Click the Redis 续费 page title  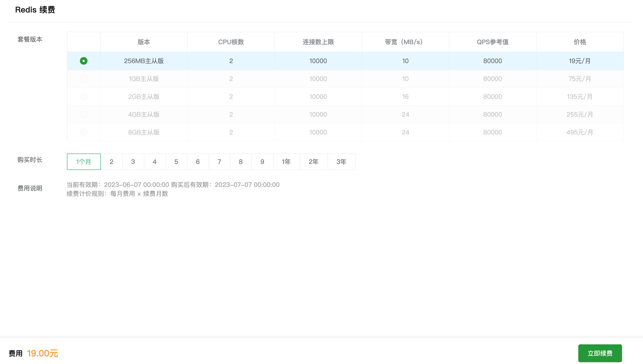[35, 10]
